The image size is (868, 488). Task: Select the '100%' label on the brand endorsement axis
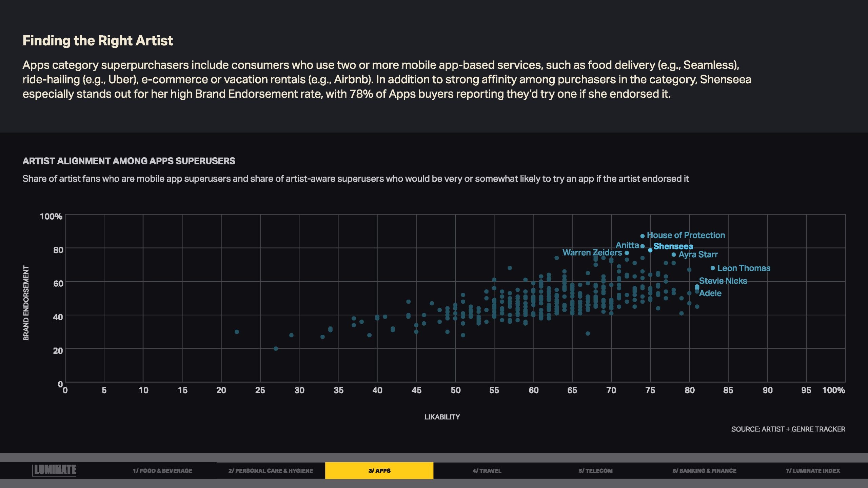click(51, 217)
